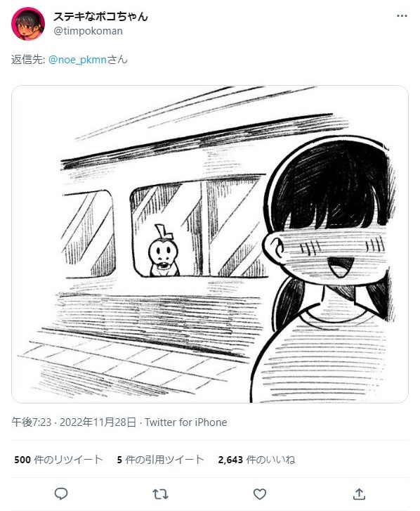Click the share upload icon
Screen dimensions: 420x511
(x=359, y=494)
